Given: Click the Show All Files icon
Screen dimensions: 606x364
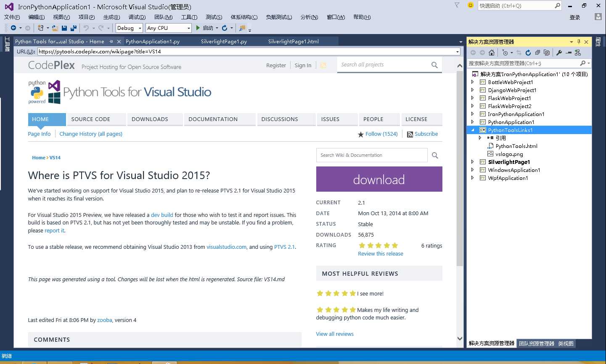Looking at the screenshot, I should (547, 53).
